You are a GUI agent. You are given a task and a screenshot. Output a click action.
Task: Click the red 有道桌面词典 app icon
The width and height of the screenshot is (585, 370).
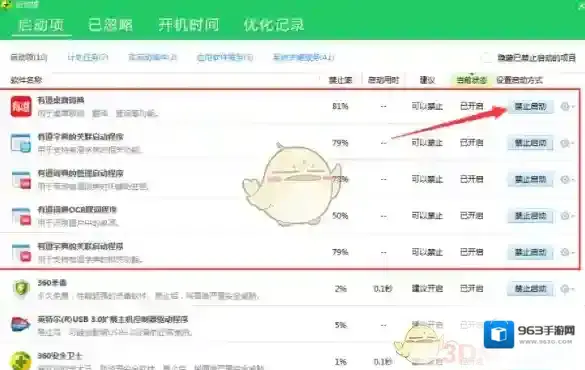(x=21, y=107)
